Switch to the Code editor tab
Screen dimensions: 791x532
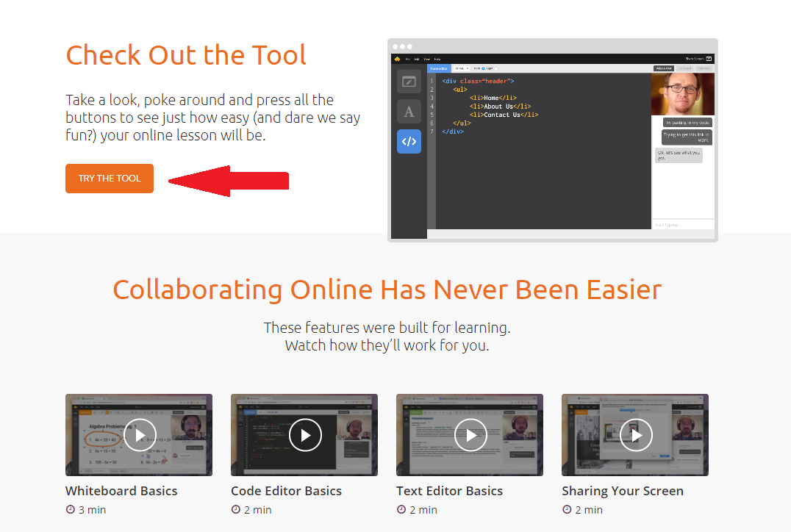439,68
